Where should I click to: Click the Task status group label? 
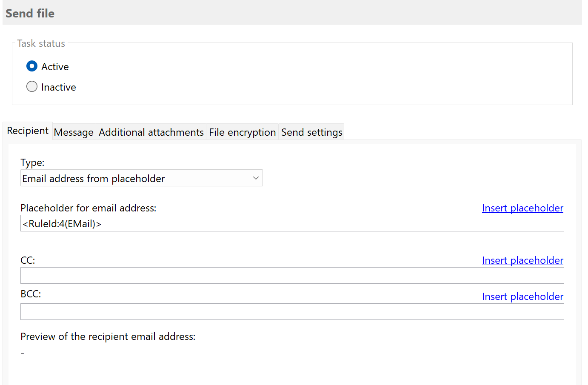pyautogui.click(x=41, y=43)
